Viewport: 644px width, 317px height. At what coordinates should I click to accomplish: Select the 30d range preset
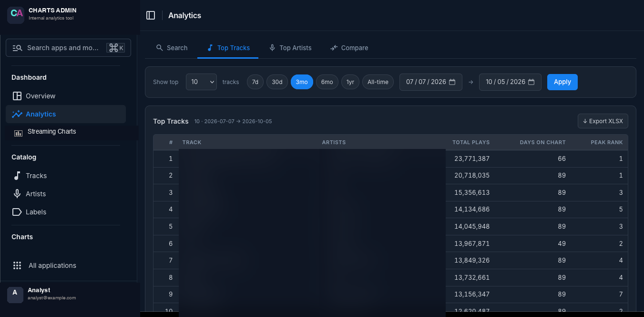pos(277,82)
